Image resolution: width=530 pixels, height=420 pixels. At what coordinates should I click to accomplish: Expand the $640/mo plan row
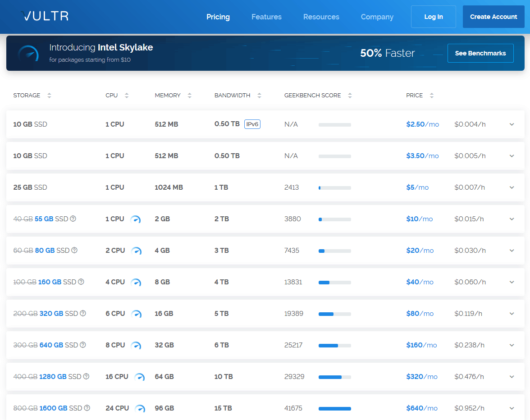(512, 408)
